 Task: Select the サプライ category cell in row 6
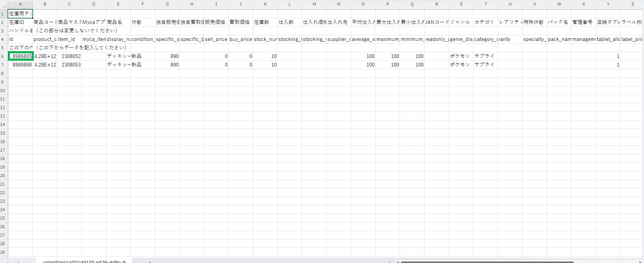coord(485,56)
